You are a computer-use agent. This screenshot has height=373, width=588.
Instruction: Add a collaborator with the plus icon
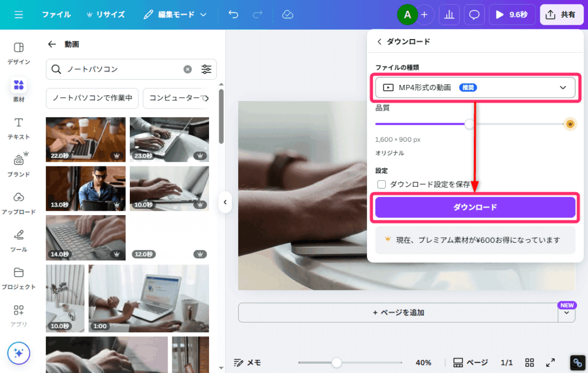click(424, 14)
